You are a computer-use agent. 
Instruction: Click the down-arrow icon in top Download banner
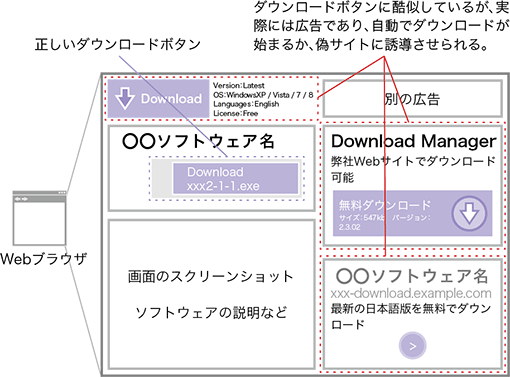point(125,99)
